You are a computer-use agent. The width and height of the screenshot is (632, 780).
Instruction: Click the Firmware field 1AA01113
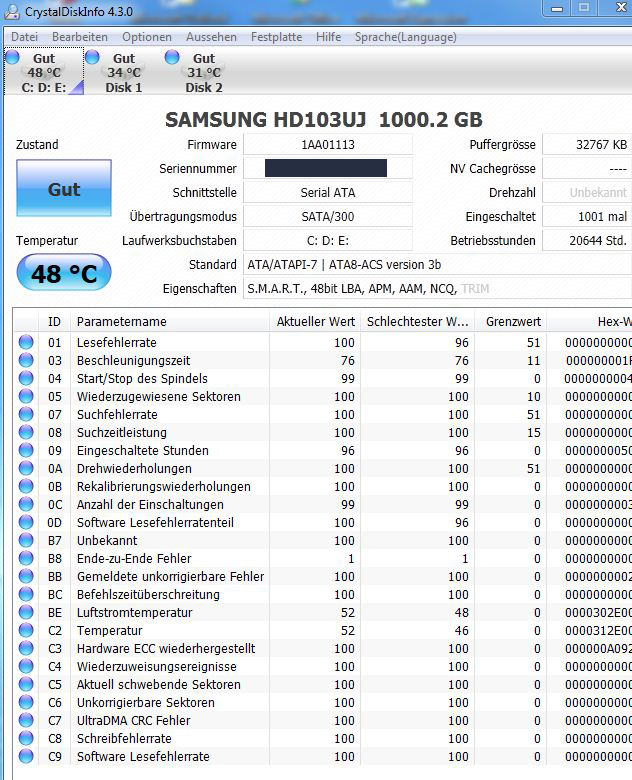pos(327,145)
